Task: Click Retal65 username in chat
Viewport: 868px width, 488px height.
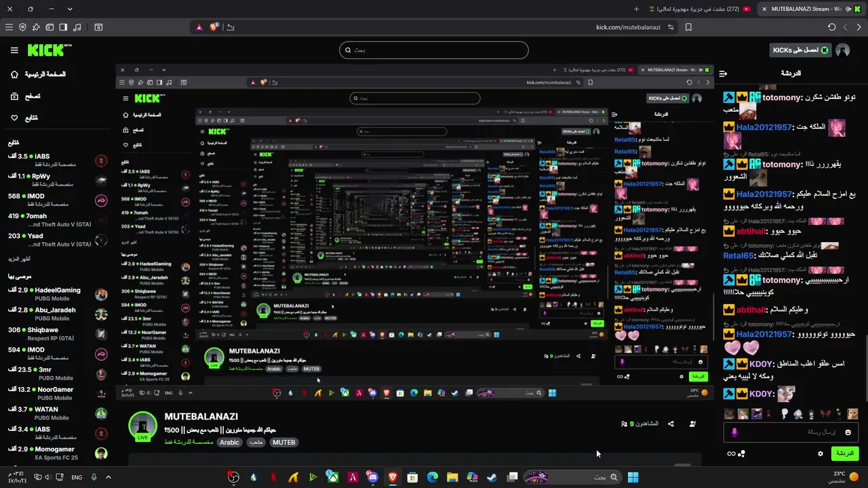Action: coord(738,256)
